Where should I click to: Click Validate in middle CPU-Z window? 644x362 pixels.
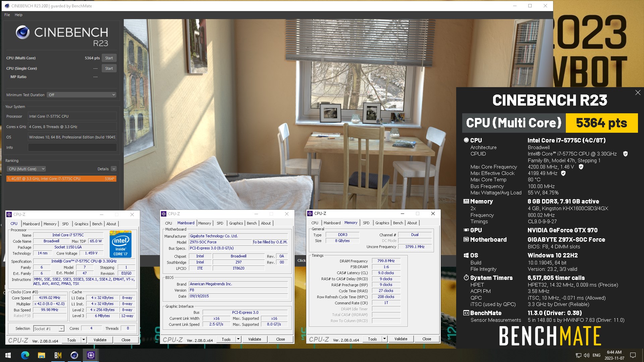click(255, 340)
